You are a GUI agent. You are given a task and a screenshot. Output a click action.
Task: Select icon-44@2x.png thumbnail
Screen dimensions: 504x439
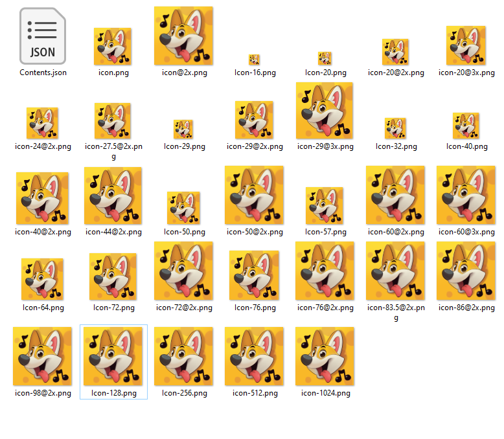pos(113,196)
